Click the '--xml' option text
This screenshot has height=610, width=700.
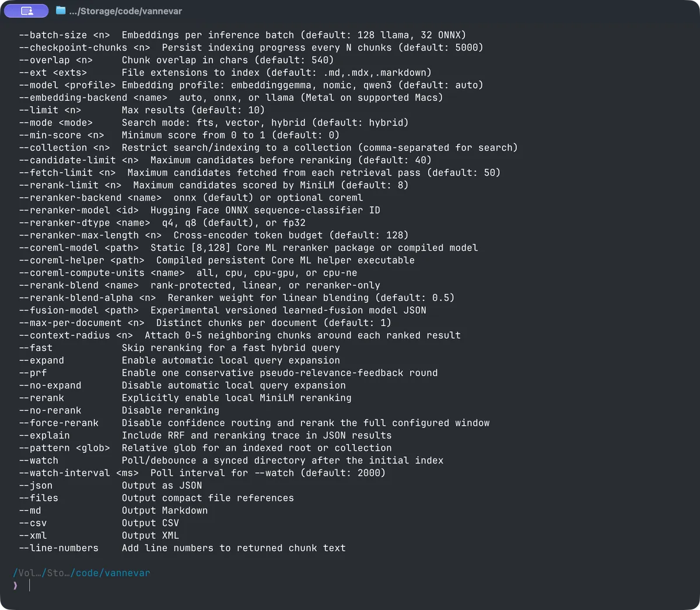[33, 536]
